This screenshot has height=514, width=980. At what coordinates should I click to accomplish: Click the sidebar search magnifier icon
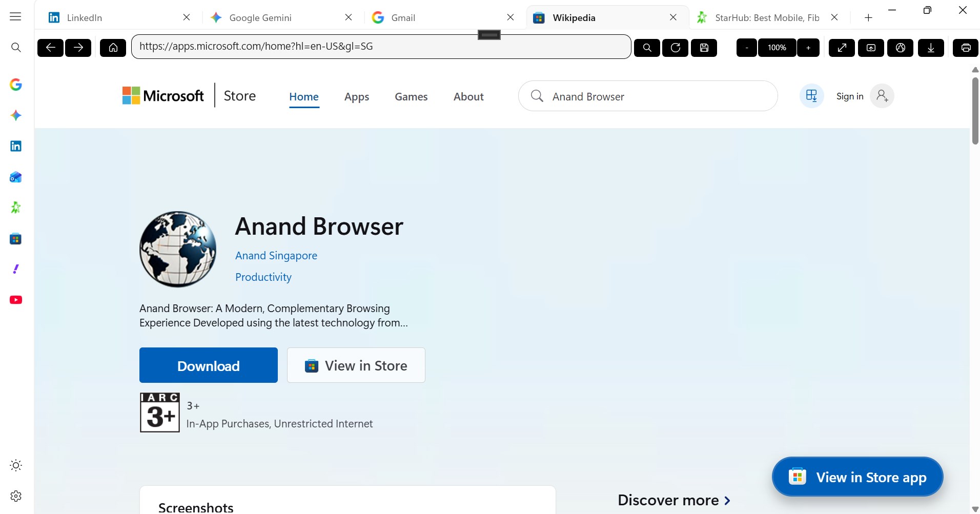click(16, 48)
